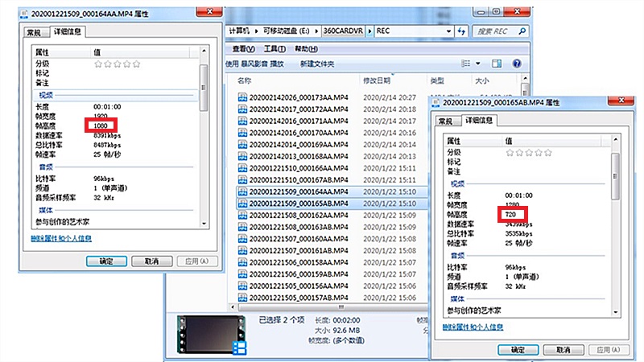Open the Explorer help icon
644x362 pixels.
point(517,64)
